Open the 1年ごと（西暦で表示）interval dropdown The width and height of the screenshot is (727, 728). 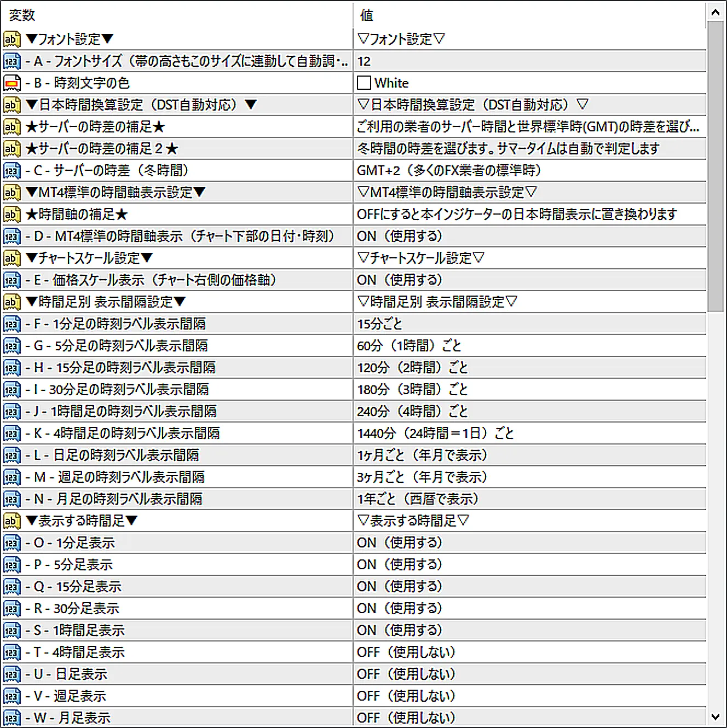tap(529, 499)
